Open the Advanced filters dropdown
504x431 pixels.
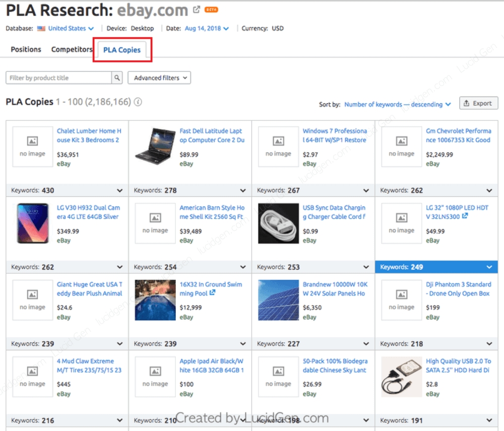pyautogui.click(x=159, y=78)
